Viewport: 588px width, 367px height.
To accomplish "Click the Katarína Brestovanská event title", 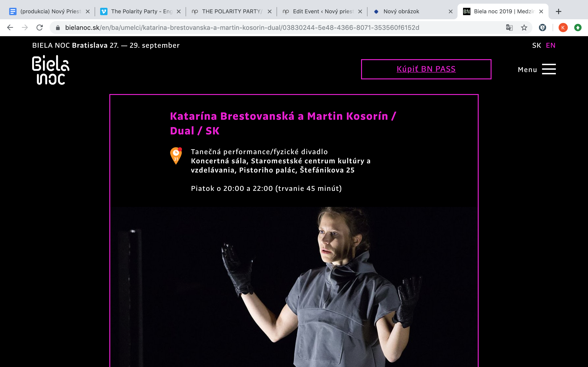I will (x=283, y=124).
